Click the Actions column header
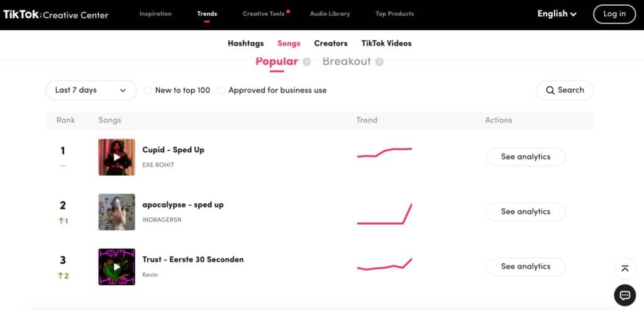The height and width of the screenshot is (311, 644). coord(499,120)
